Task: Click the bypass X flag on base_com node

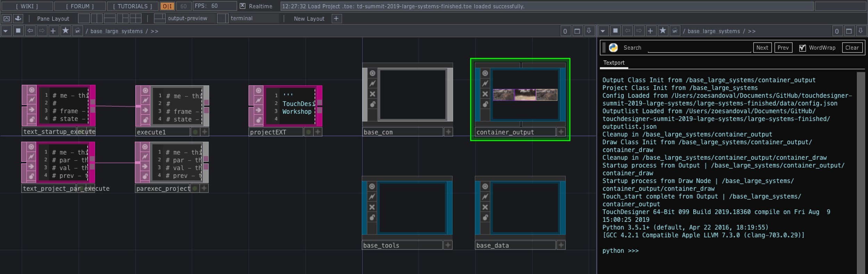Action: point(372,94)
